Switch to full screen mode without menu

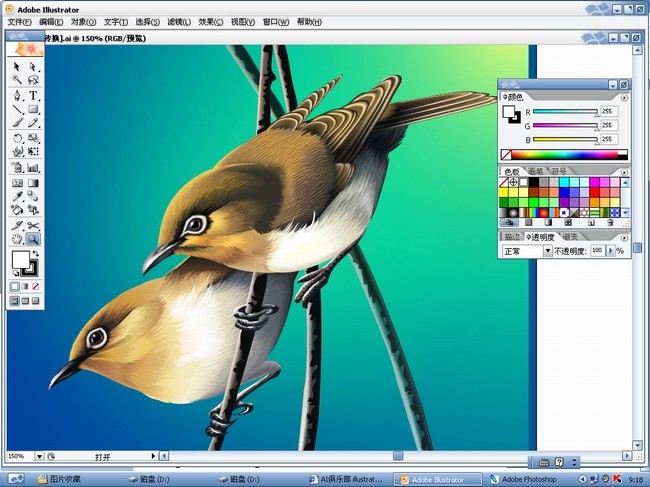coord(36,300)
